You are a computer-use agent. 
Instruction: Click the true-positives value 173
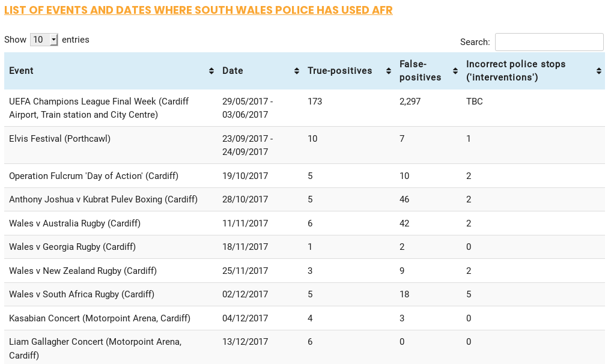click(x=315, y=102)
